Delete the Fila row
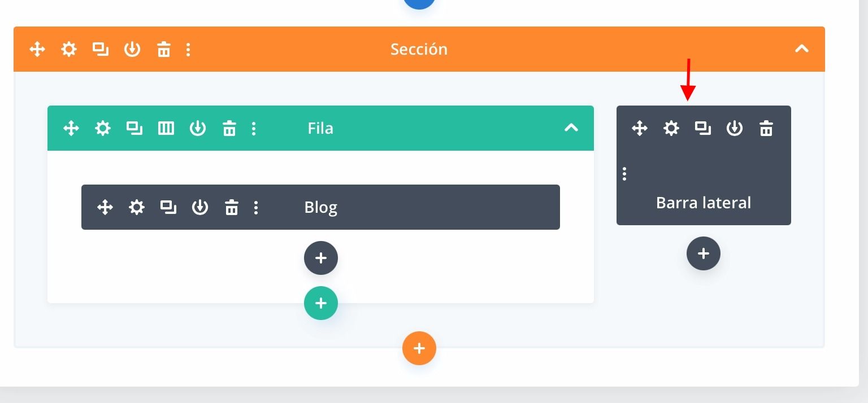Viewport: 868px width, 403px height. point(229,129)
